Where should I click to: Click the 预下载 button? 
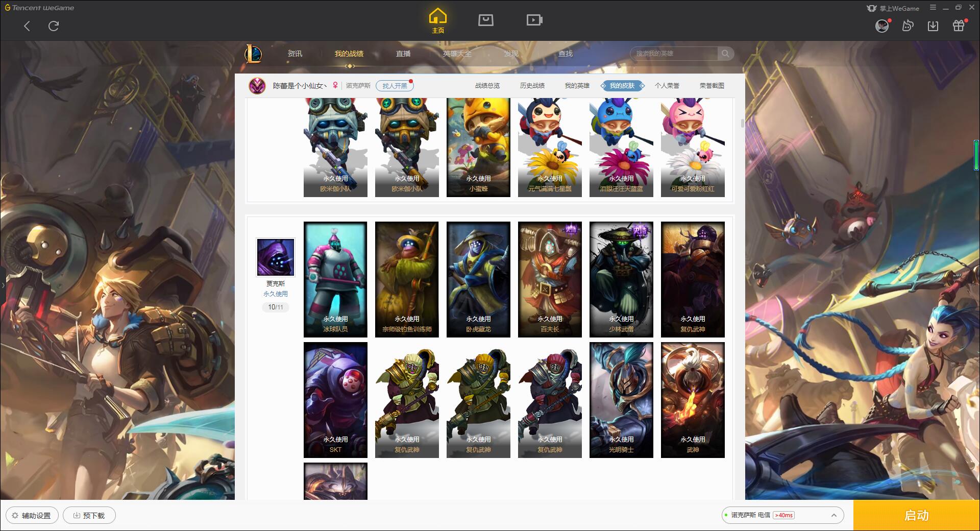coord(89,516)
